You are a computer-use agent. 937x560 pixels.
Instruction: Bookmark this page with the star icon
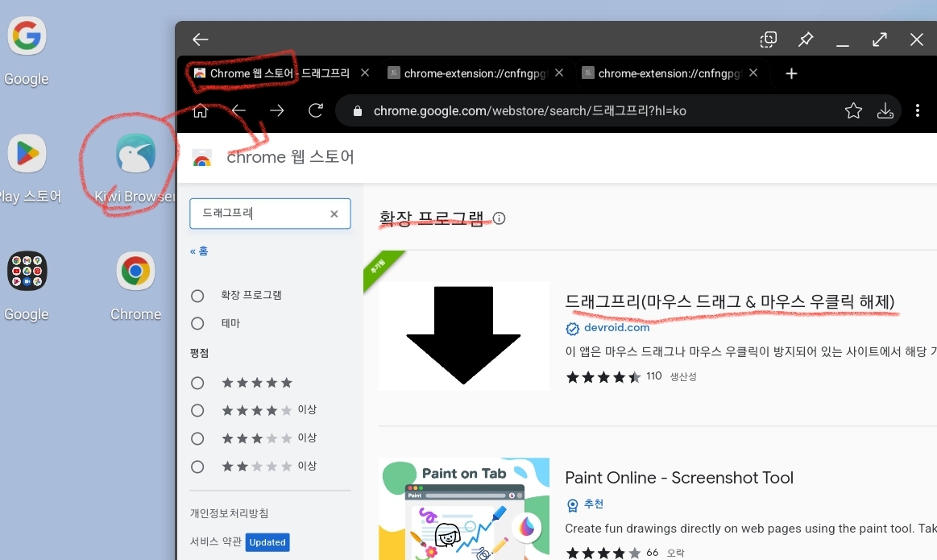click(853, 110)
